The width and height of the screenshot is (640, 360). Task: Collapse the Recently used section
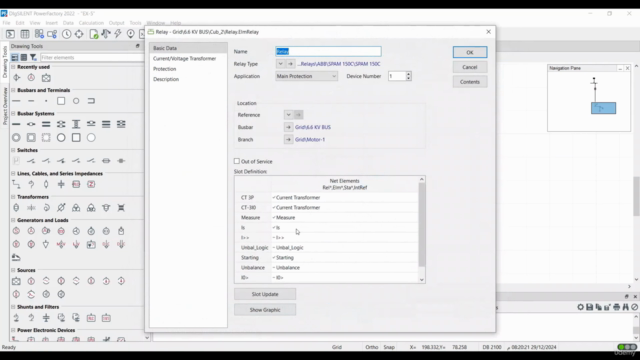pos(13,67)
